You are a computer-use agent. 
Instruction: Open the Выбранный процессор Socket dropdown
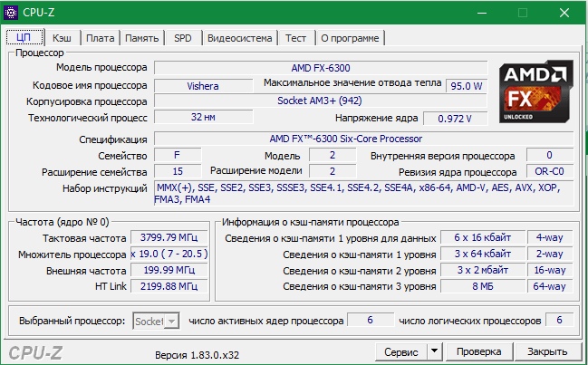point(156,322)
